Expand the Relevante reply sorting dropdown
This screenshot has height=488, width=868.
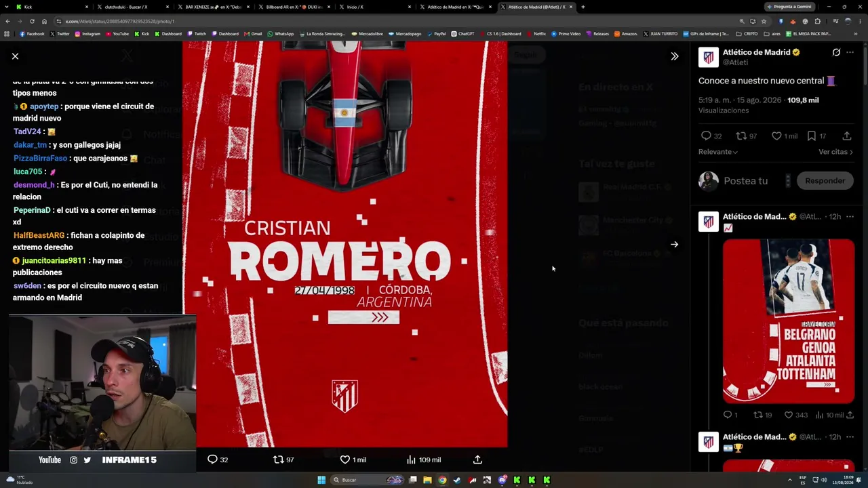(x=718, y=152)
